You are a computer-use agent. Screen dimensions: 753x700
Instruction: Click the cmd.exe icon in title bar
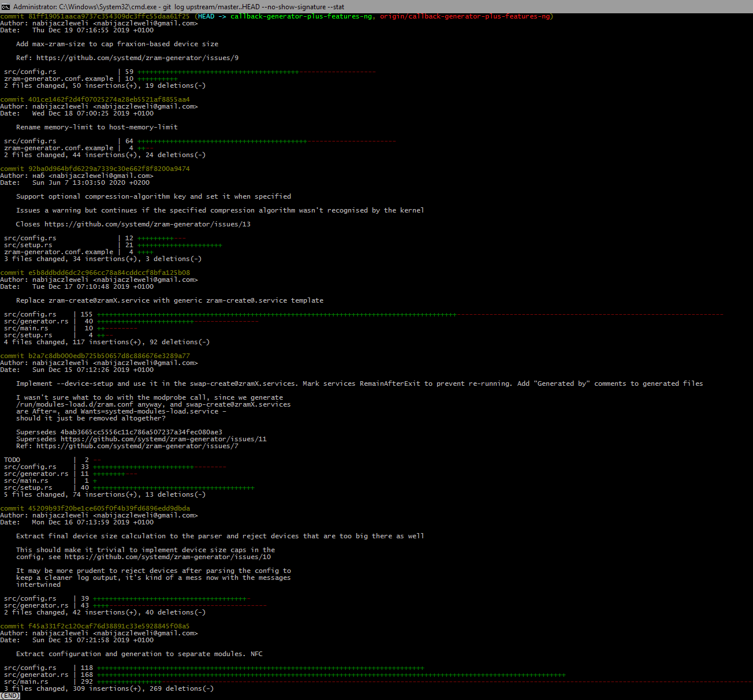6,6
